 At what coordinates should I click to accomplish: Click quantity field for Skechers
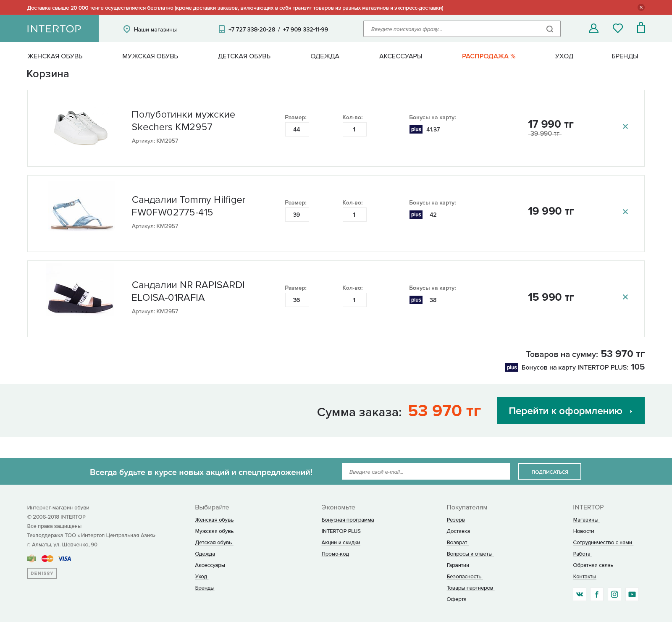coord(354,129)
